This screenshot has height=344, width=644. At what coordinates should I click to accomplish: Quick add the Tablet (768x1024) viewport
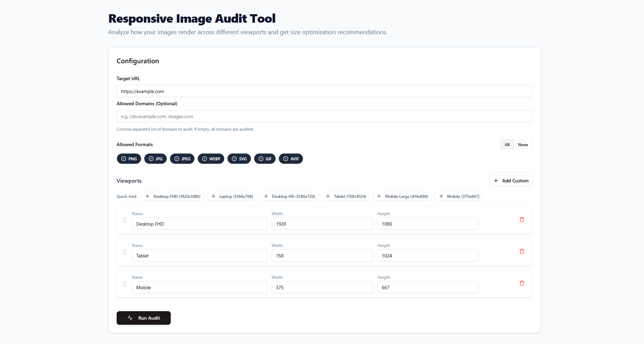[x=345, y=196]
